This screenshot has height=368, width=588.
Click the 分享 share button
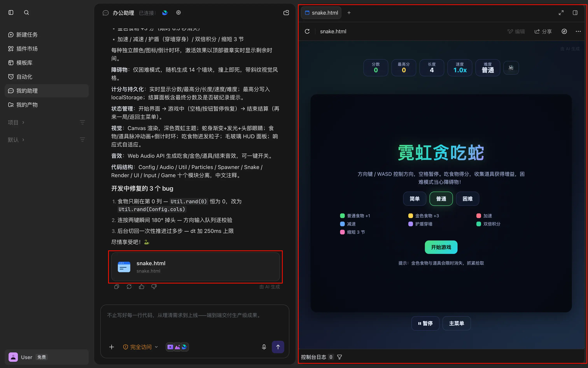click(x=543, y=31)
